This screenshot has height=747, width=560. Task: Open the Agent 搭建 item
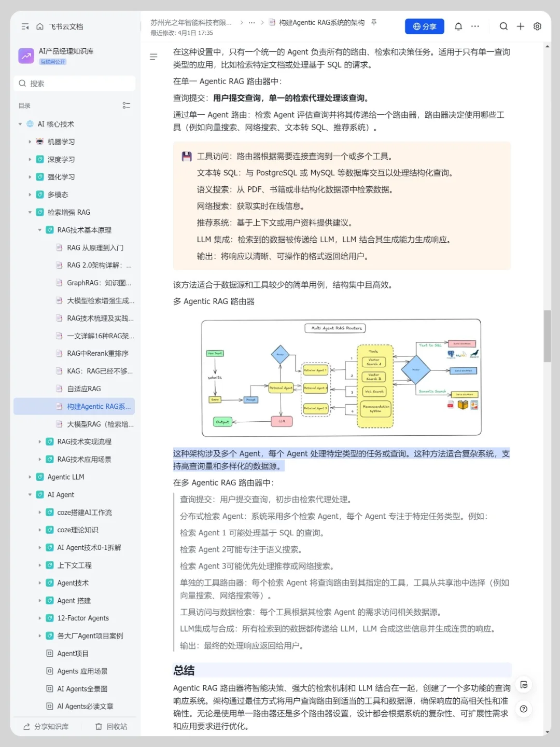click(x=74, y=600)
